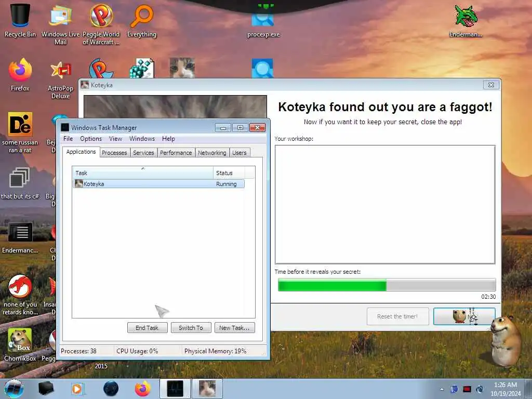Image resolution: width=532 pixels, height=399 pixels.
Task: Launch the ChomikBox desktop icon
Action: click(x=20, y=344)
